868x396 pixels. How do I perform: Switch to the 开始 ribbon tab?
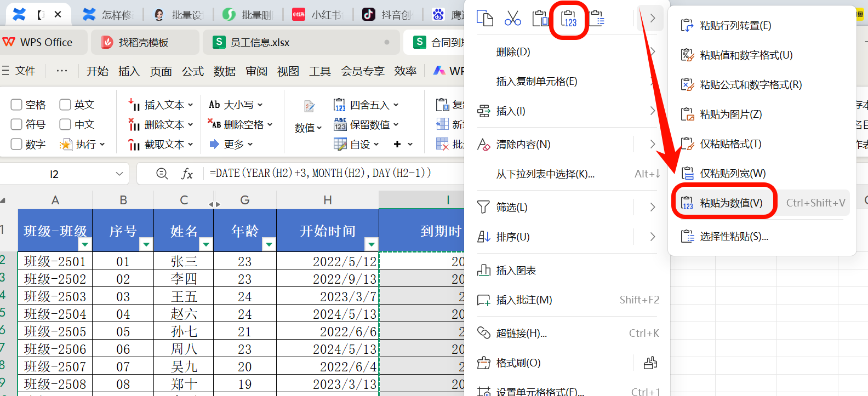(98, 71)
